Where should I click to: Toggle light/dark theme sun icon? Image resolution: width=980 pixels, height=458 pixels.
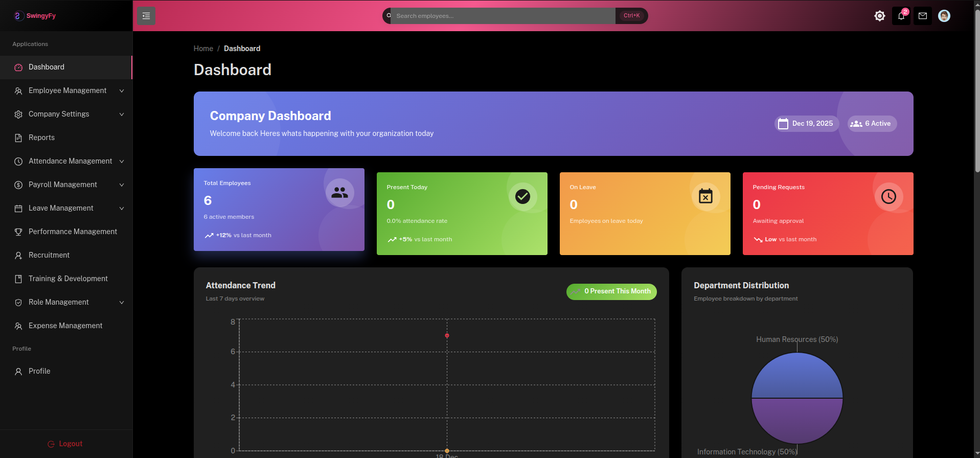pos(879,16)
